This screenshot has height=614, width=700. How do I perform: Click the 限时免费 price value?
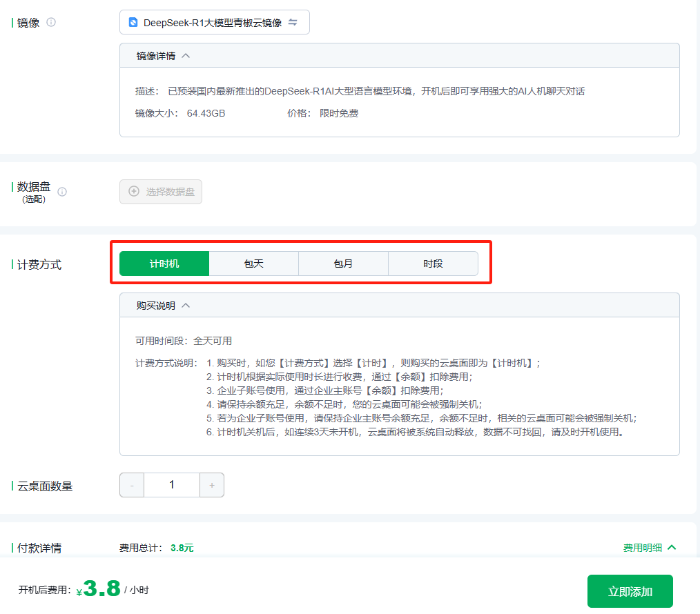(339, 113)
